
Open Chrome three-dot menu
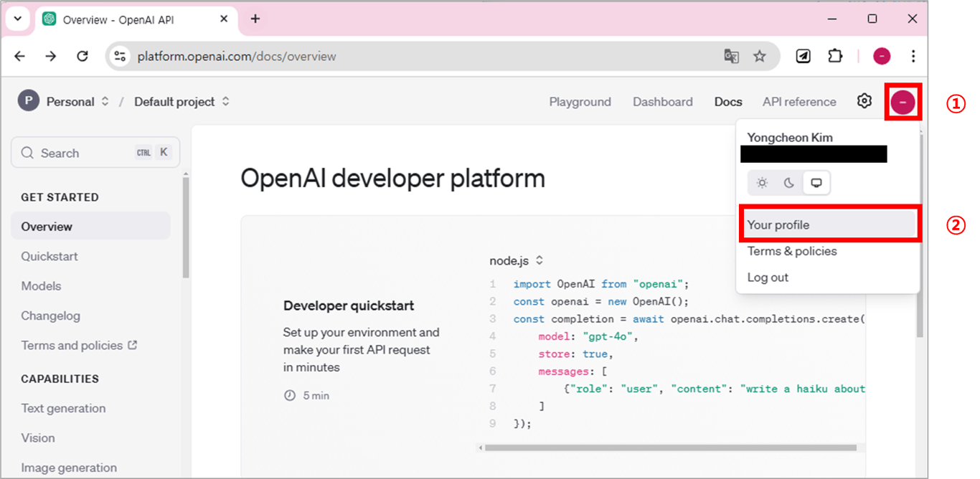click(913, 56)
